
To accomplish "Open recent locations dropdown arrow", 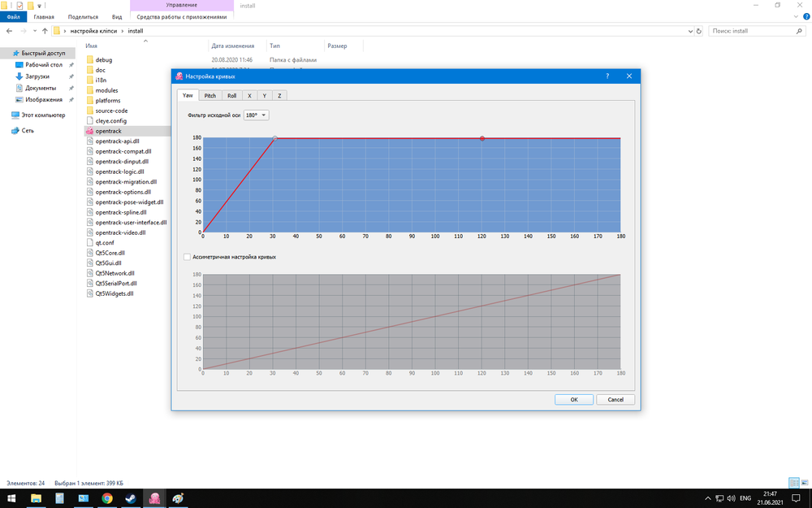I will pos(35,31).
